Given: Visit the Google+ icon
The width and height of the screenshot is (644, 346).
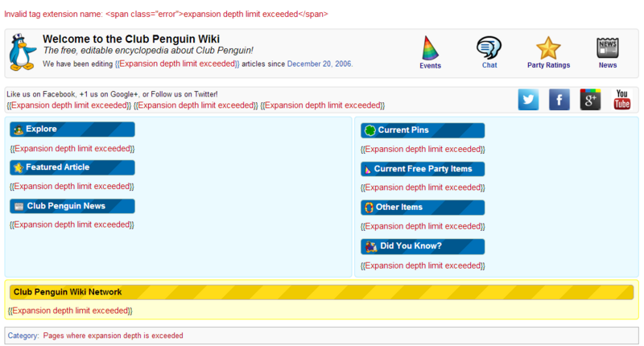Looking at the screenshot, I should click(590, 99).
